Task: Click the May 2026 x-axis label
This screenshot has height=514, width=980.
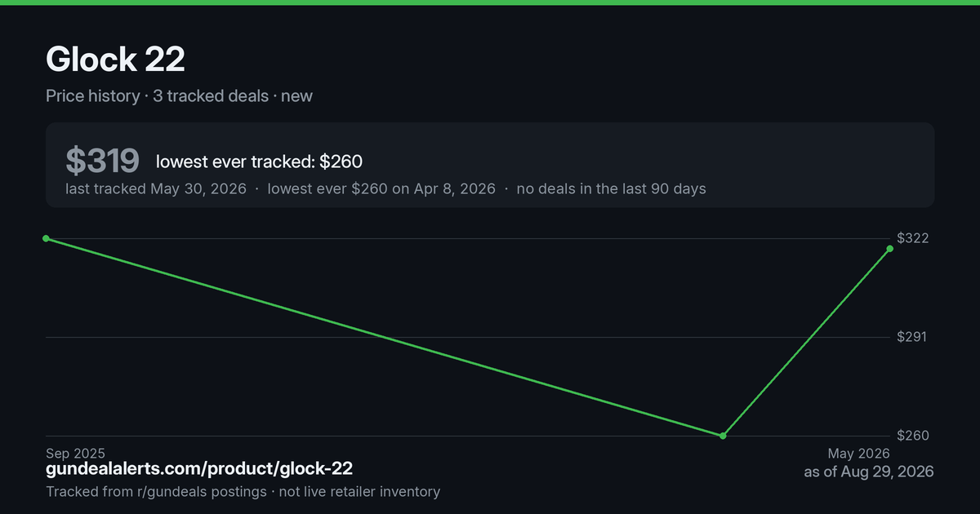Action: pos(858,454)
